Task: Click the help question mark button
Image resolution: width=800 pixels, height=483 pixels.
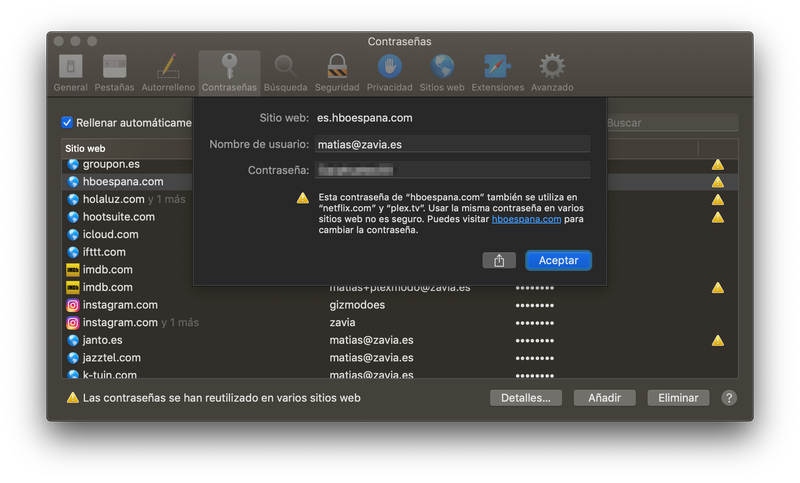Action: [729, 398]
